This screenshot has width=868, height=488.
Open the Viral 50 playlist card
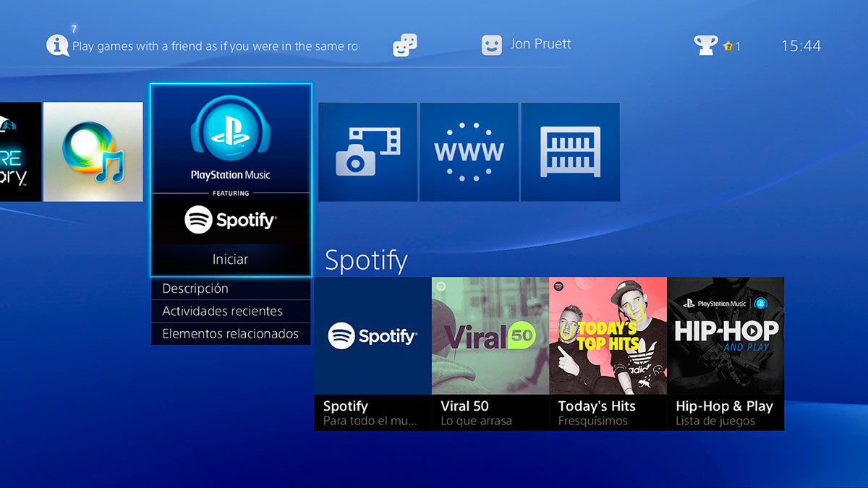pos(490,354)
